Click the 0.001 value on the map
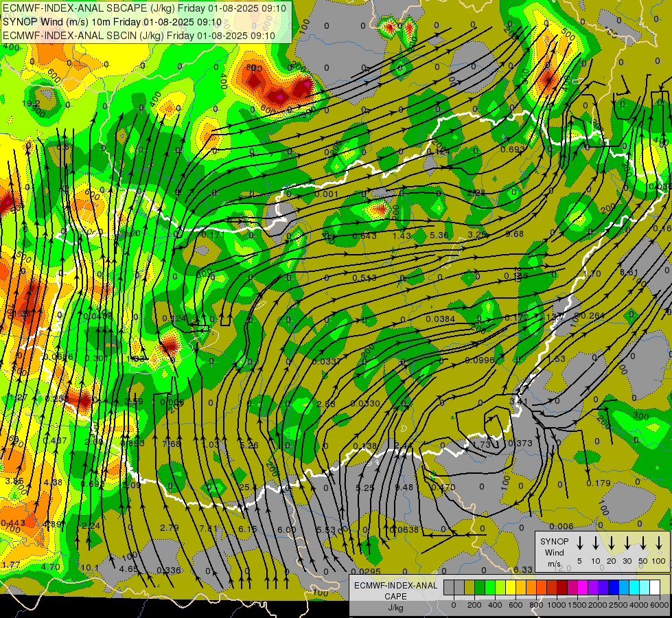 point(327,194)
